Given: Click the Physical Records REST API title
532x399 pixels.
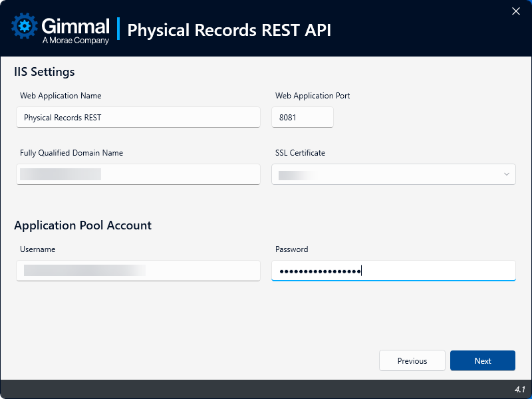Looking at the screenshot, I should [x=229, y=30].
